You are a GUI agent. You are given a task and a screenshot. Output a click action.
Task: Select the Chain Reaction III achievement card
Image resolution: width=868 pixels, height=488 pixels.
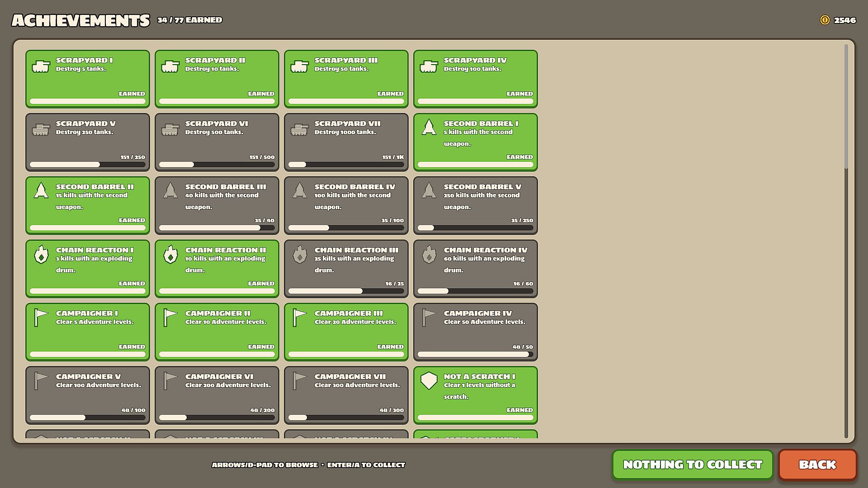pyautogui.click(x=346, y=269)
